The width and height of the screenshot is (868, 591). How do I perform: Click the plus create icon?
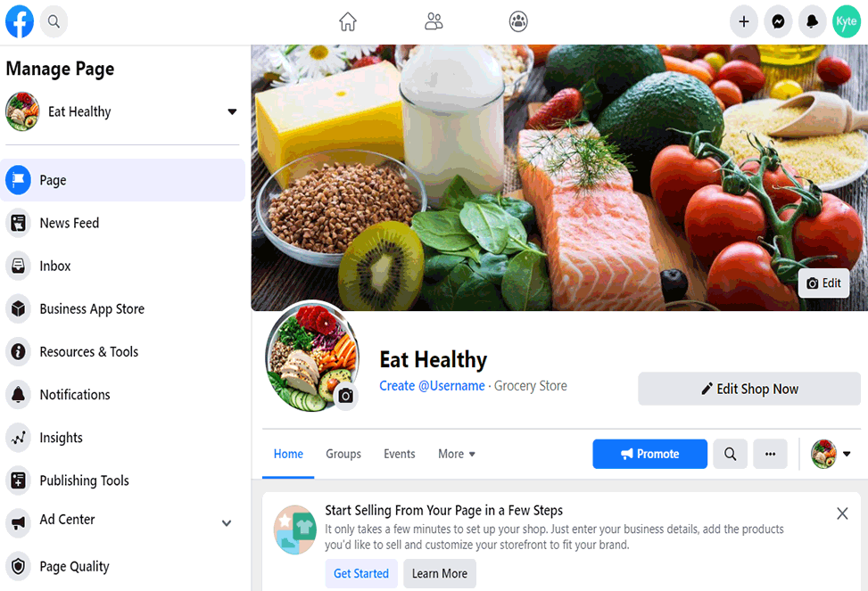pyautogui.click(x=743, y=21)
